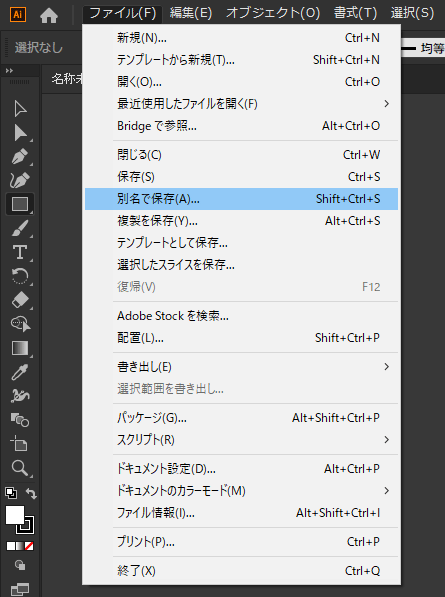Open the 書式(T) menu

point(355,13)
